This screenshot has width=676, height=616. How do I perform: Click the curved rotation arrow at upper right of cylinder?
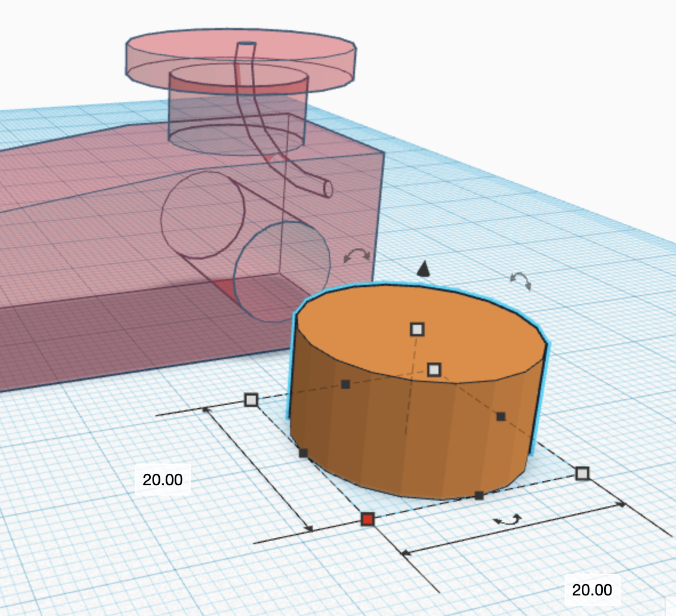coord(521,281)
